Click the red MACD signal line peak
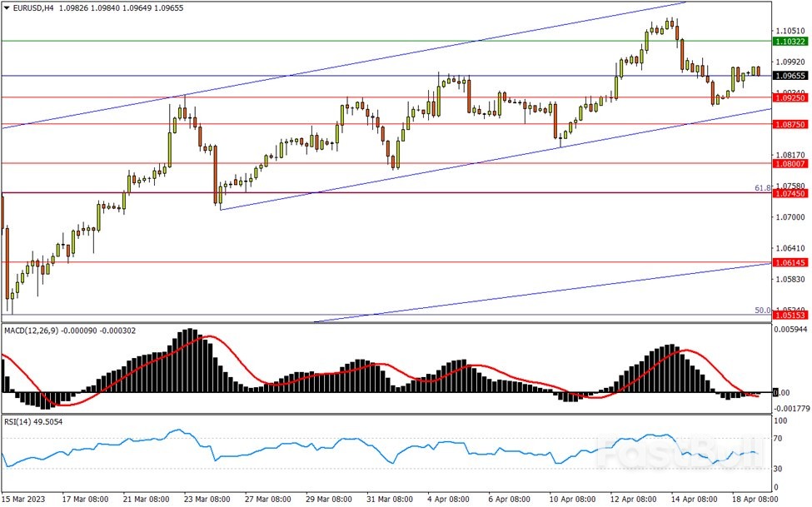This screenshot has width=812, height=507. (210, 337)
